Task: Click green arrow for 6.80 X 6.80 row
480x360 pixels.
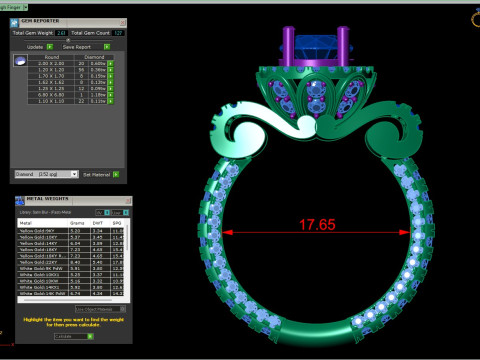Action: point(111,95)
